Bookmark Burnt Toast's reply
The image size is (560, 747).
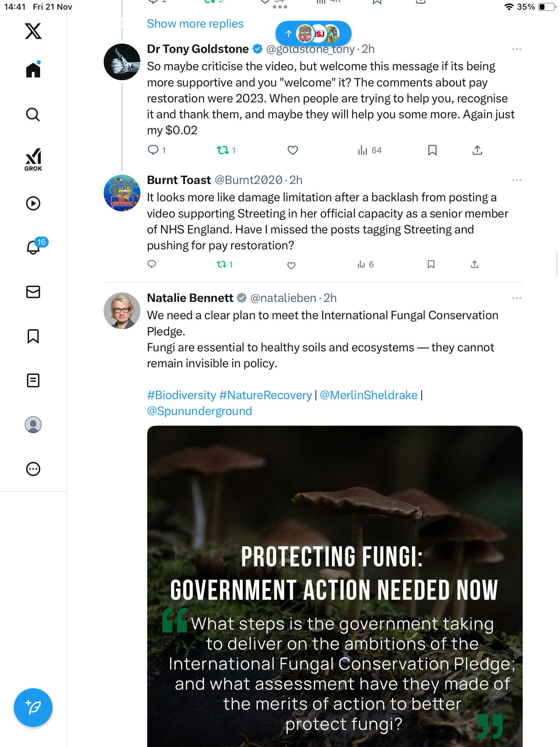[431, 265]
